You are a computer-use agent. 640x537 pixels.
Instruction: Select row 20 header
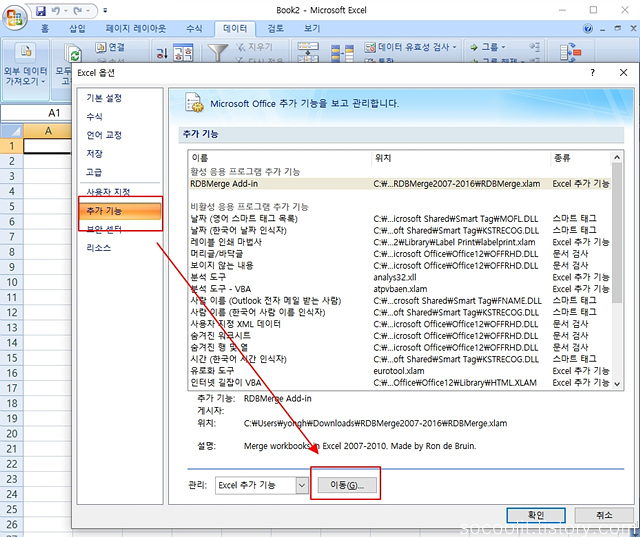pos(12,434)
